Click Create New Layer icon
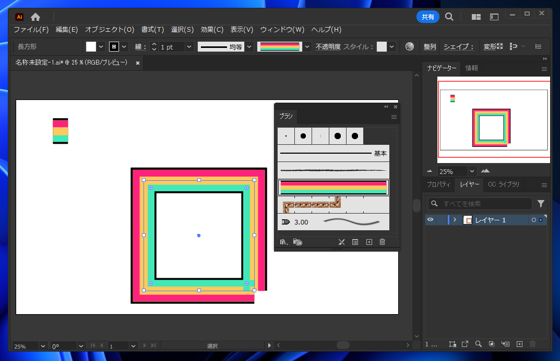The image size is (560, 361). tap(519, 344)
